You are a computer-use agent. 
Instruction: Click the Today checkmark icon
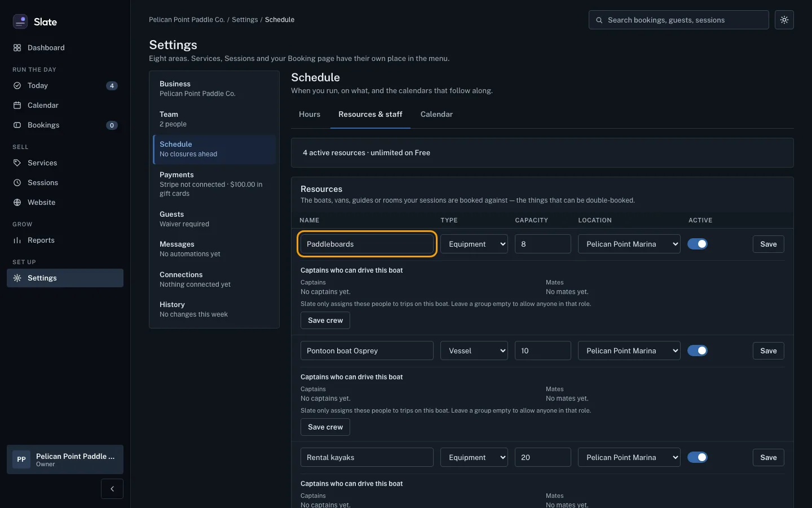[x=17, y=86]
